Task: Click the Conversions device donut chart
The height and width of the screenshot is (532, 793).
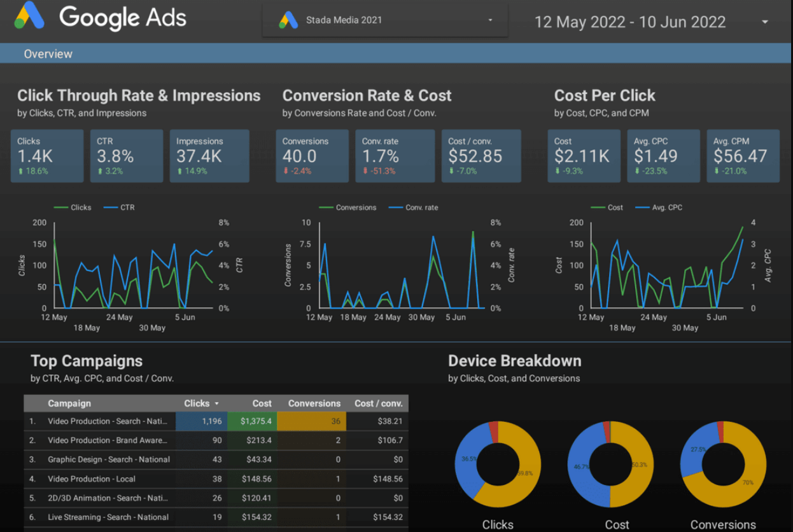Action: tap(724, 465)
